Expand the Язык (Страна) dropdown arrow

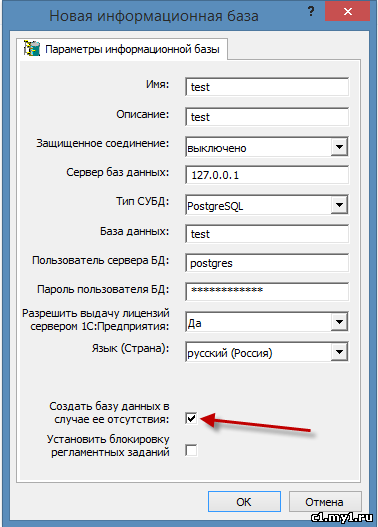point(339,352)
